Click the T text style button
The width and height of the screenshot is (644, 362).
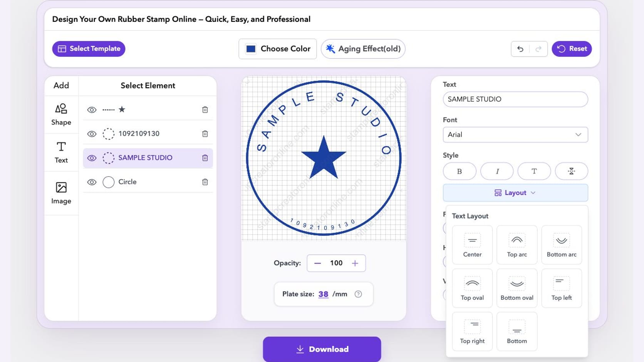[x=534, y=171]
